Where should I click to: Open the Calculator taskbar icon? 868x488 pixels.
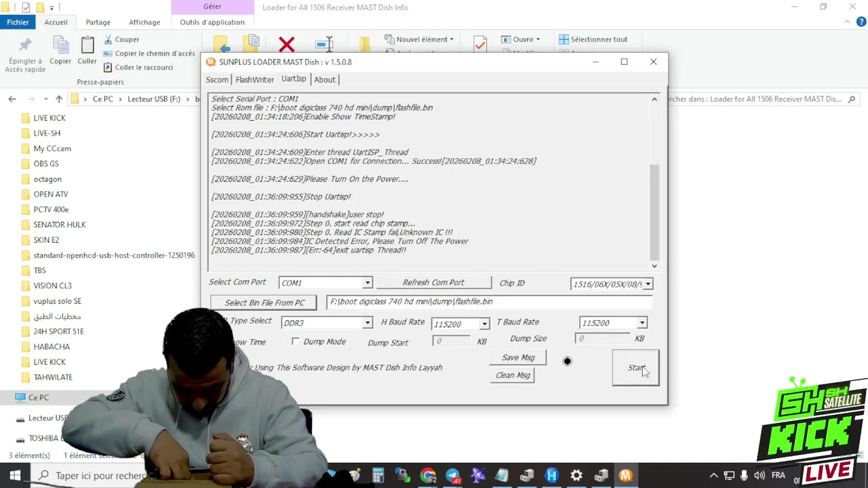point(378,476)
